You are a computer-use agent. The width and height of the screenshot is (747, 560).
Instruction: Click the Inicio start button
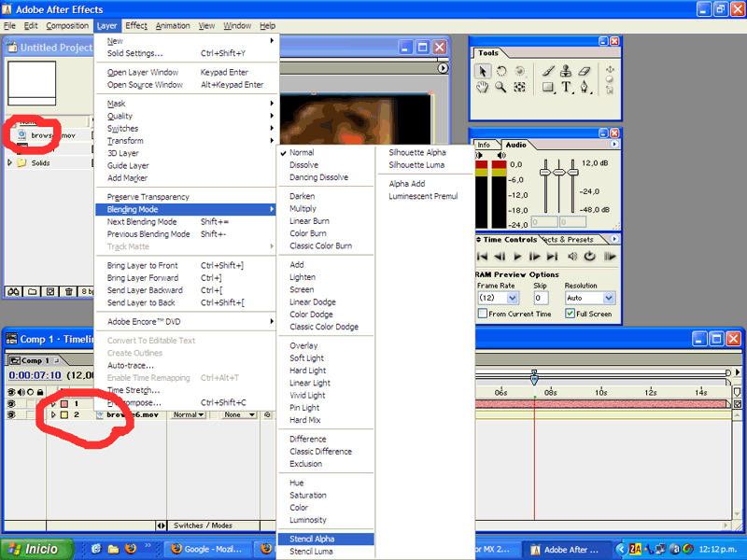point(36,549)
